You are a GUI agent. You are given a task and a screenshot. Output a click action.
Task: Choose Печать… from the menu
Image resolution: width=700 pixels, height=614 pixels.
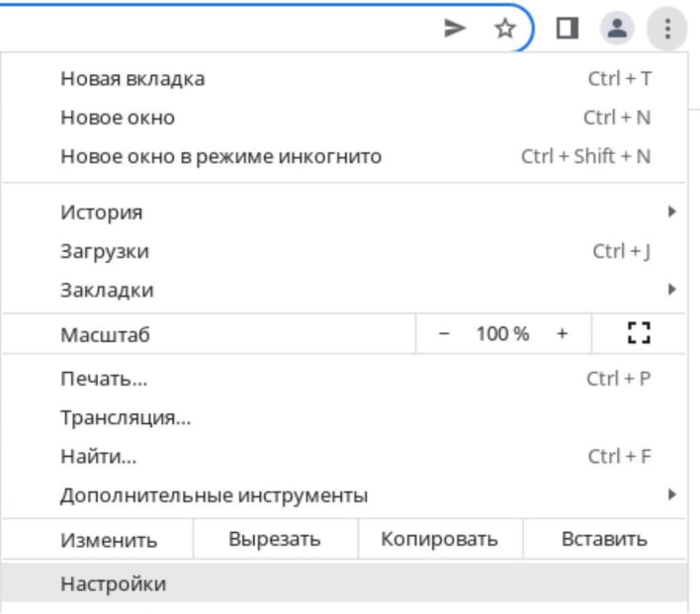click(x=344, y=379)
